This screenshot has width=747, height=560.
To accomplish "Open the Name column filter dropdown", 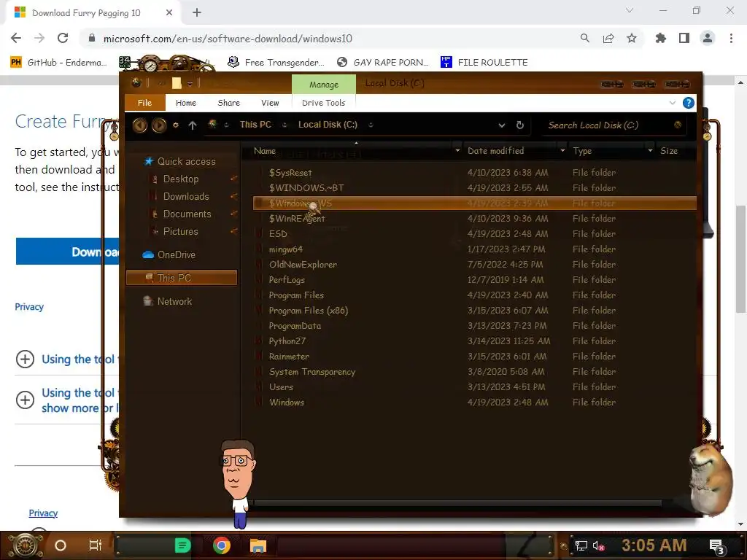I will [457, 150].
